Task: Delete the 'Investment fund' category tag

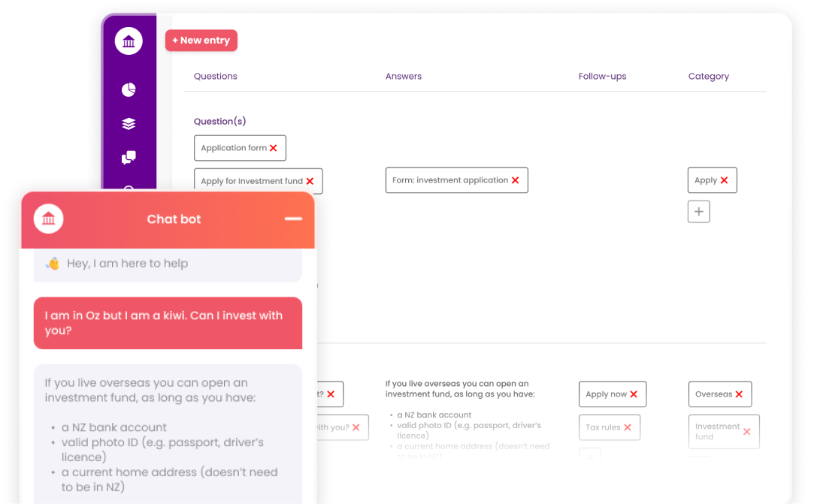Action: click(x=746, y=431)
